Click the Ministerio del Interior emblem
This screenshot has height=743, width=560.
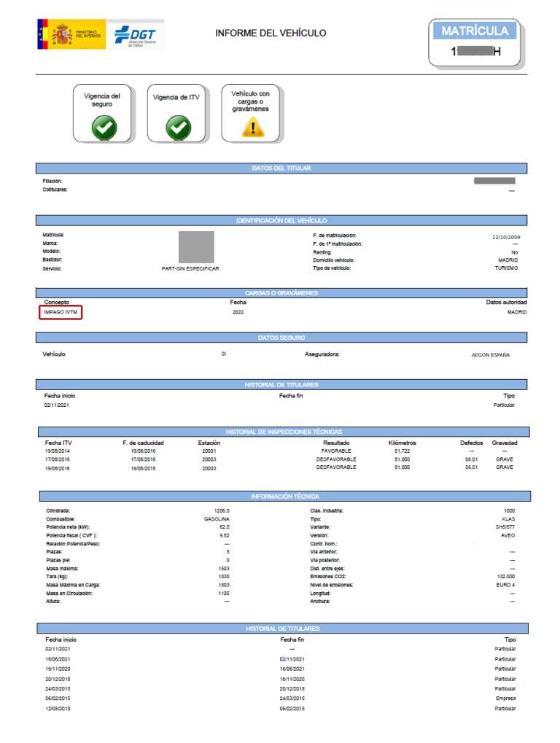71,34
